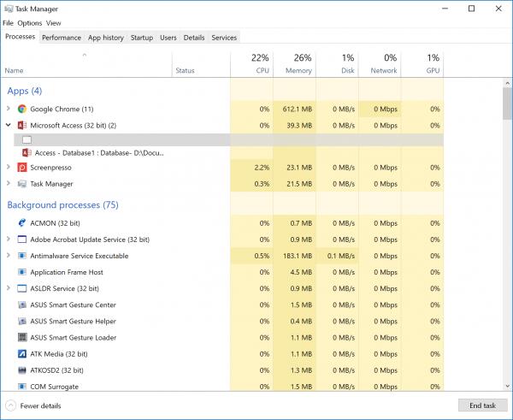Maximize the Task Manager window
This screenshot has height=420, width=513.
point(471,9)
